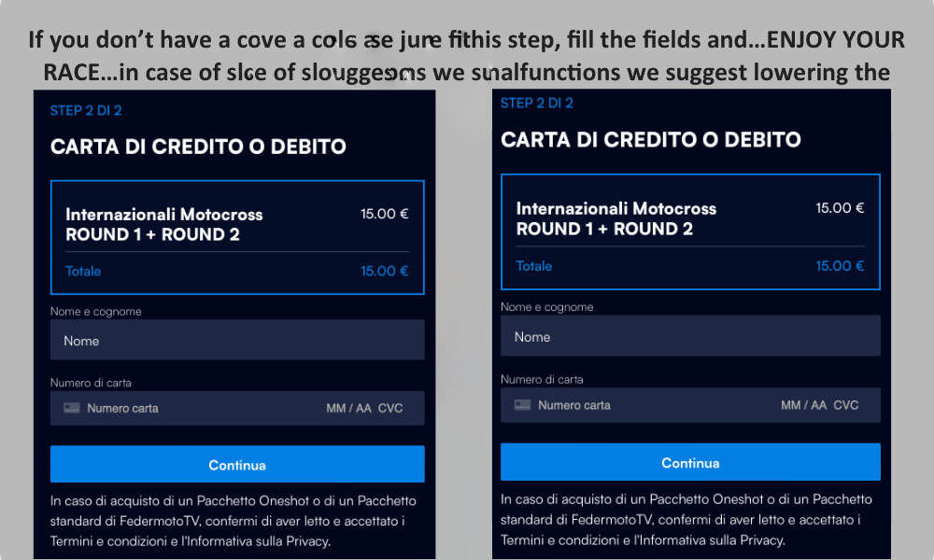Click MM / AA expiry in right form
This screenshot has width=934, height=560.
pos(803,405)
